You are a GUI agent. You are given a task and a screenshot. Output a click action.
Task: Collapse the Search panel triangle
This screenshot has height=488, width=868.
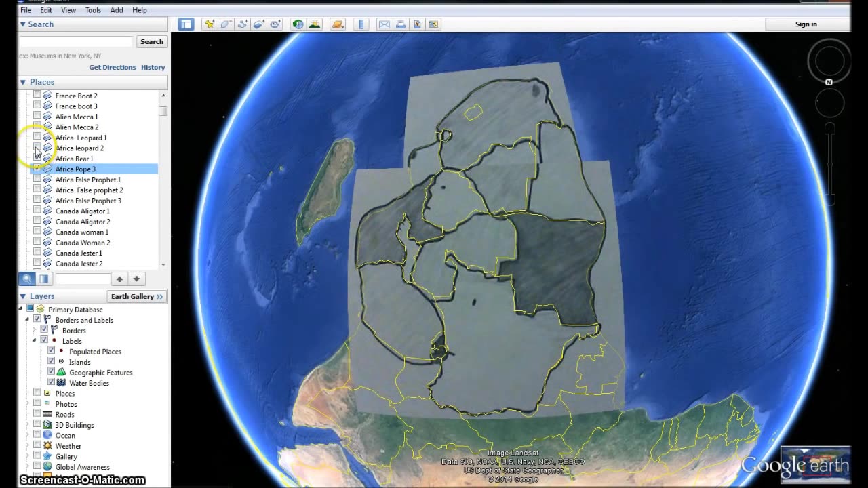point(22,24)
